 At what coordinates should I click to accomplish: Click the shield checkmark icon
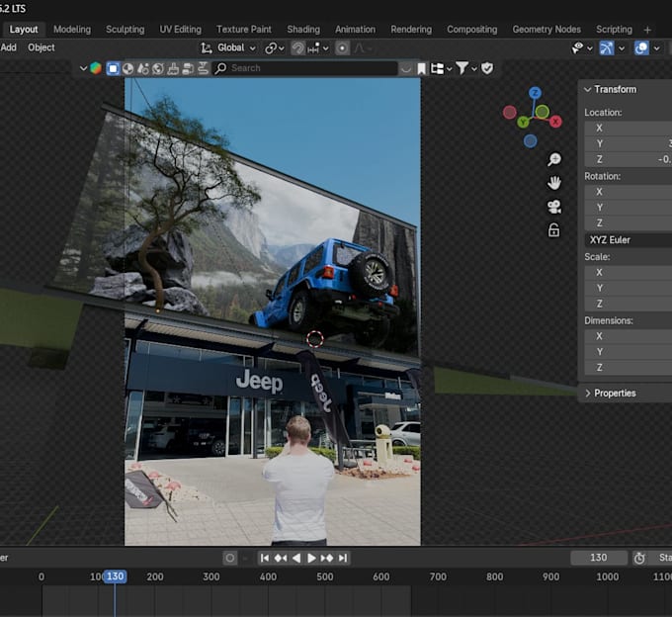[x=487, y=68]
